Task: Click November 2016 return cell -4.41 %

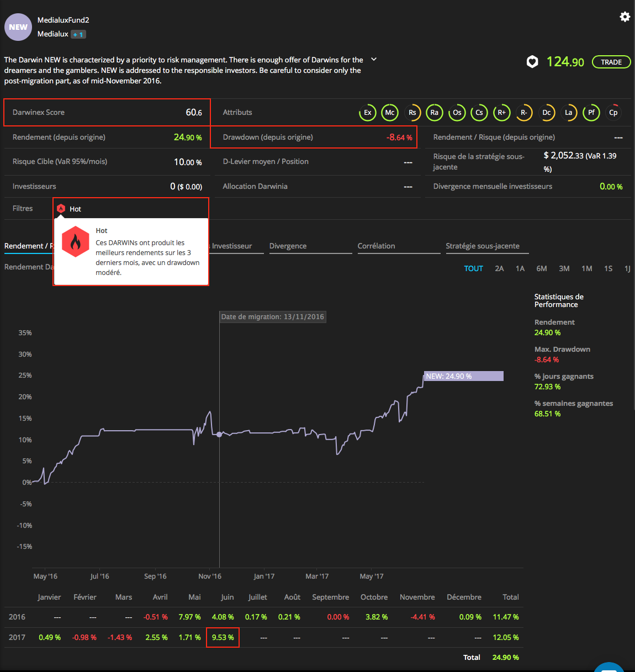Action: [423, 617]
